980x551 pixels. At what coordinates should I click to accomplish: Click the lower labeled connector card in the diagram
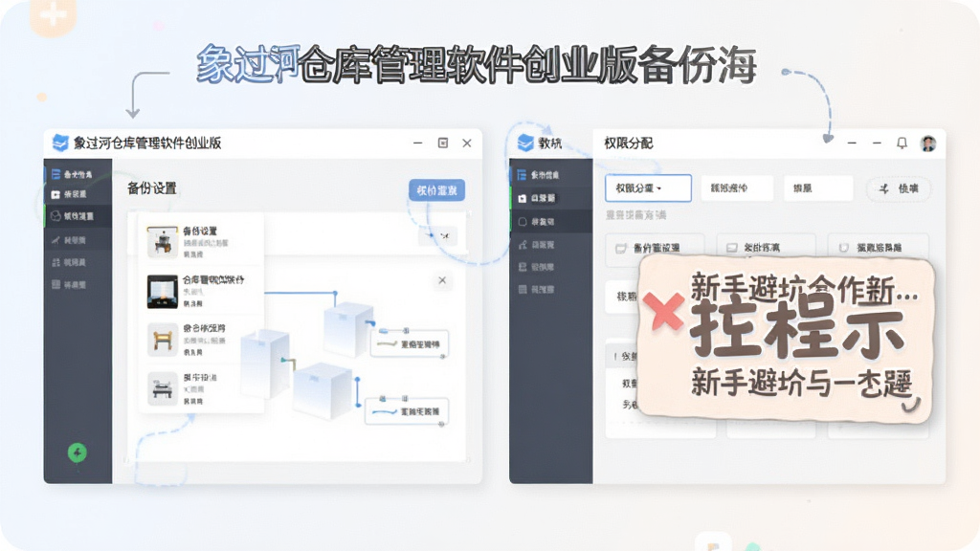coord(407,411)
